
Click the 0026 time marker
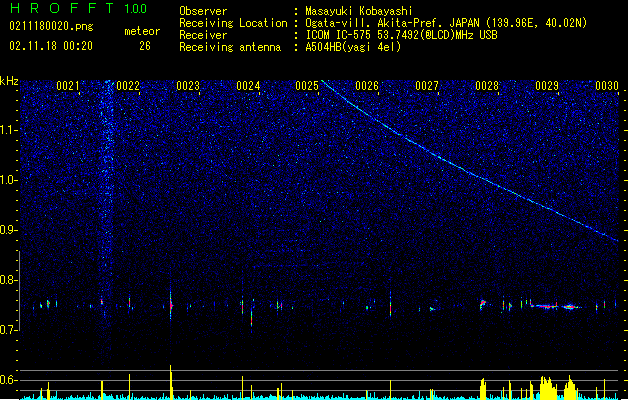coord(367,86)
